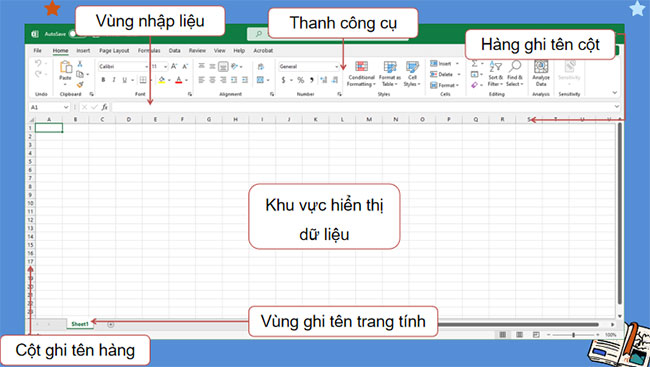The width and height of the screenshot is (650, 367).
Task: Increase font size with the larger A icon
Action: click(174, 66)
